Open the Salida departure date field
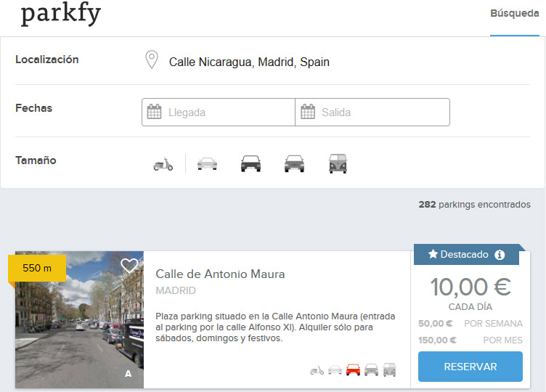The image size is (546, 392). coord(372,112)
